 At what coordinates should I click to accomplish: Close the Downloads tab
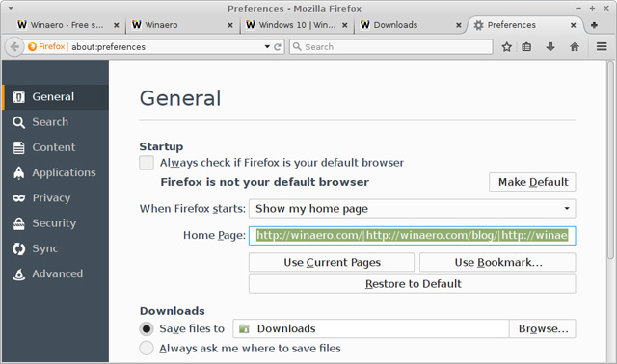(x=459, y=25)
